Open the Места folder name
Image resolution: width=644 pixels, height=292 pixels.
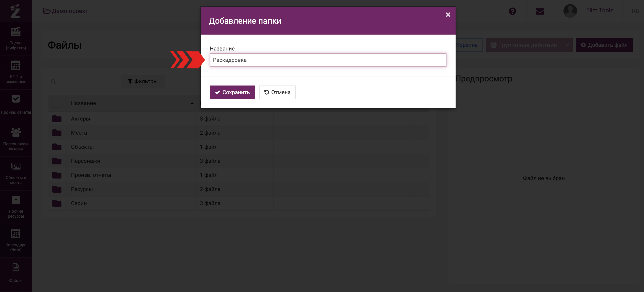(x=79, y=133)
